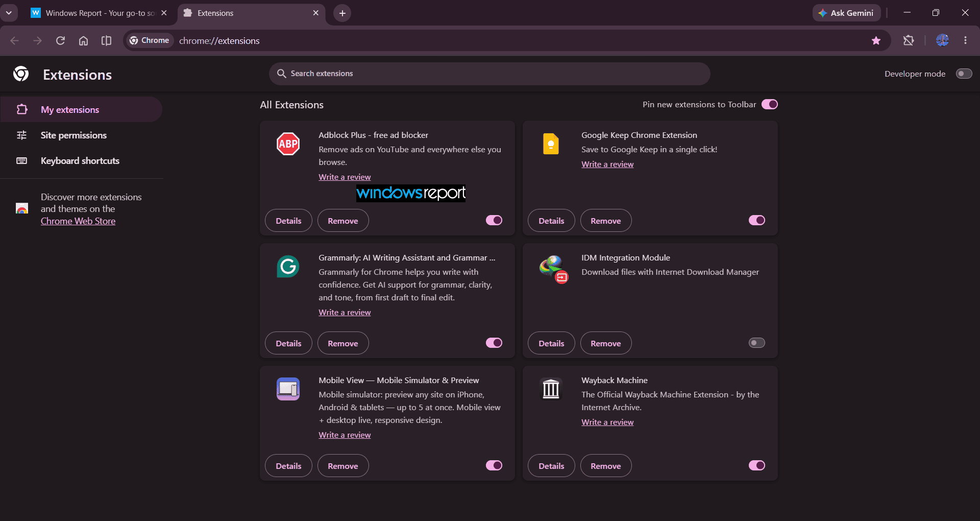
Task: Go to the home page
Action: pos(83,40)
